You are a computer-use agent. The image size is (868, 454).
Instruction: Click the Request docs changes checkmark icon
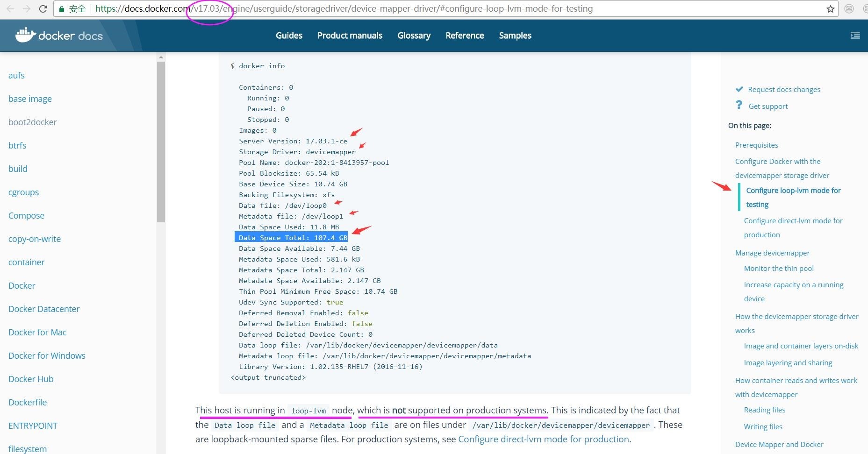coord(739,89)
